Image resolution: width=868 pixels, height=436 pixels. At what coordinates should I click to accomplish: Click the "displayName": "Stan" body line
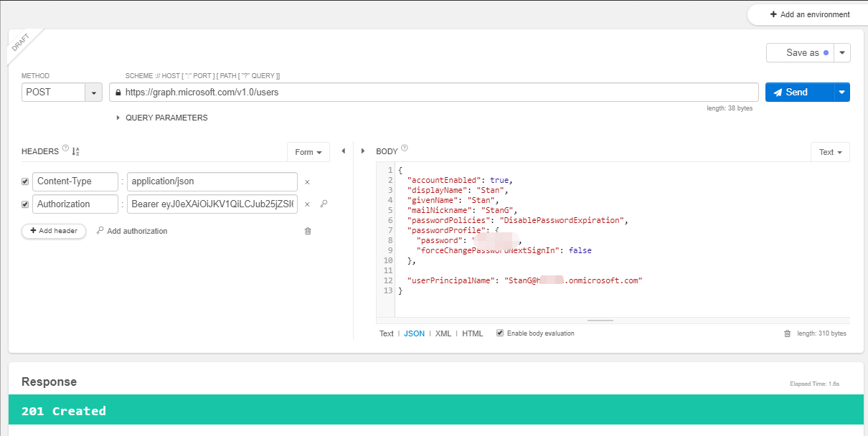point(457,190)
